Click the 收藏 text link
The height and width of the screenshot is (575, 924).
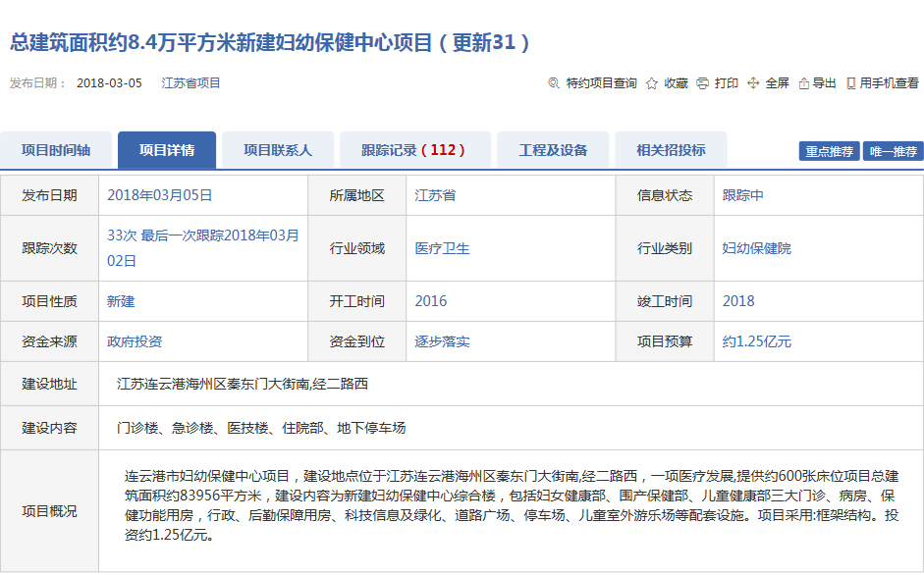(x=676, y=83)
